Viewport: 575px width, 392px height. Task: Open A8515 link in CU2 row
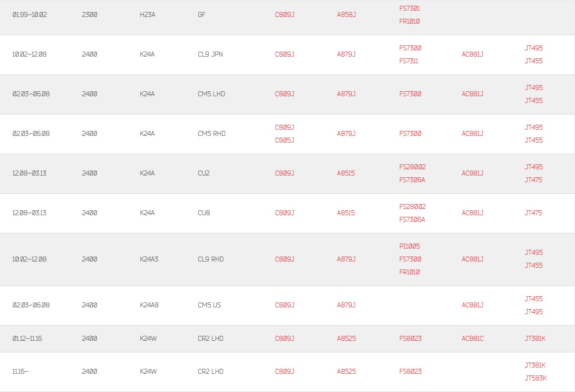tap(346, 173)
